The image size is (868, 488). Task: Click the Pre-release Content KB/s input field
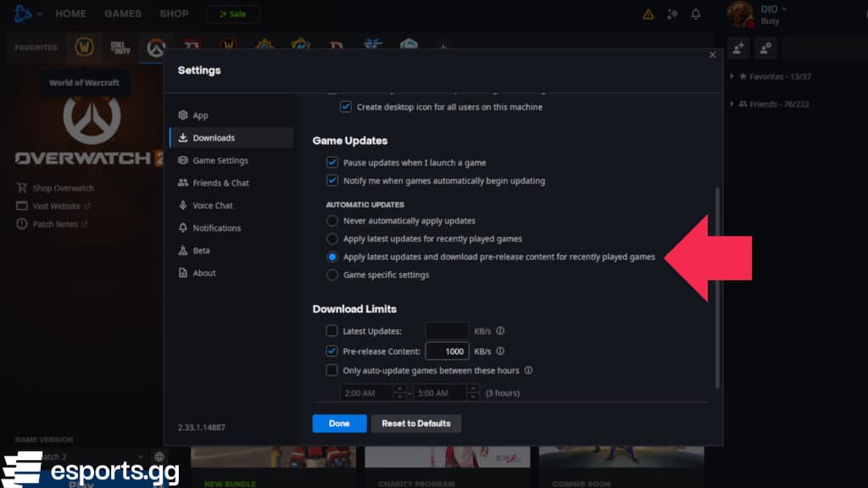tap(447, 350)
